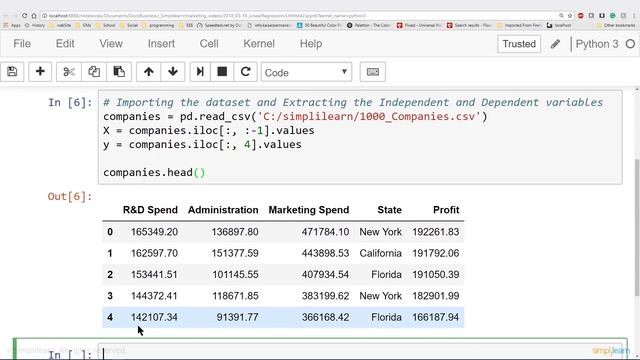Click the value 165349.20 in row 0
Image resolution: width=640 pixels, height=360 pixels.
[154, 232]
